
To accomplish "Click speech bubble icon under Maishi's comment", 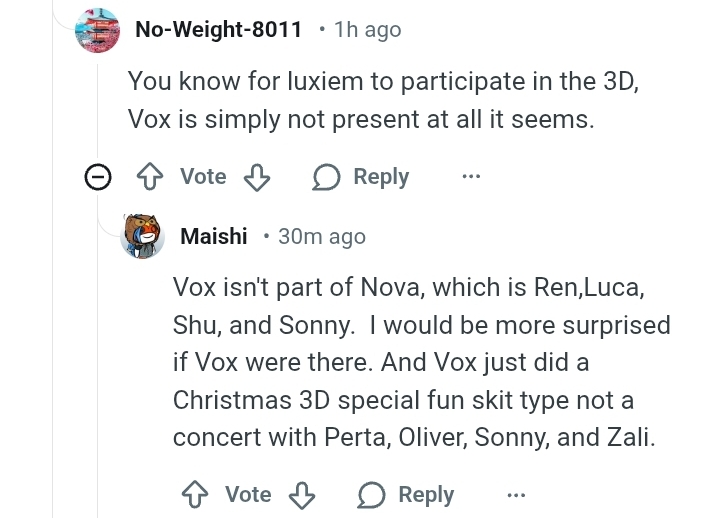I will (x=371, y=495).
